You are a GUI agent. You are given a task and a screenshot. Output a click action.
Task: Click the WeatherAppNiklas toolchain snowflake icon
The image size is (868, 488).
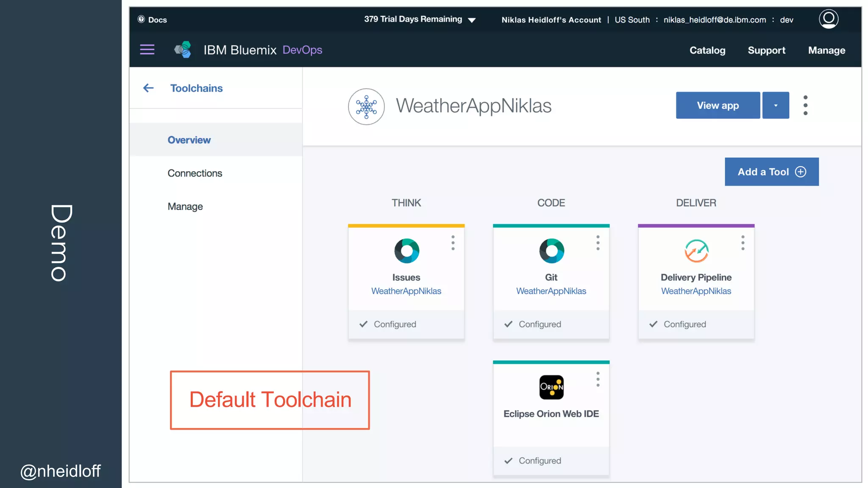click(x=366, y=106)
